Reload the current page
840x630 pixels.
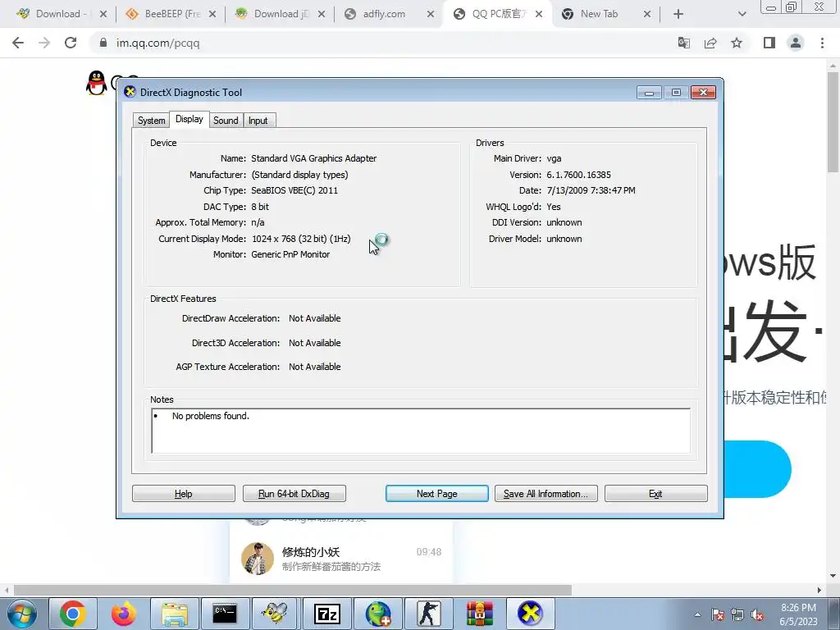point(71,43)
